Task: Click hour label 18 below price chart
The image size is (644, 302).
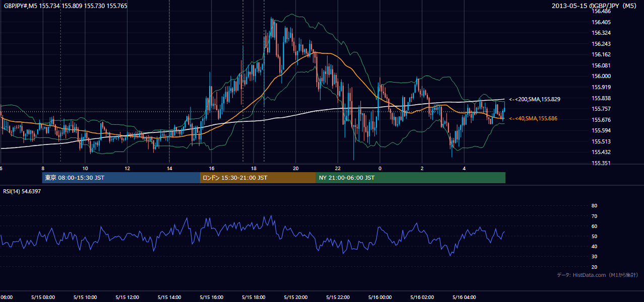Action: click(x=253, y=168)
